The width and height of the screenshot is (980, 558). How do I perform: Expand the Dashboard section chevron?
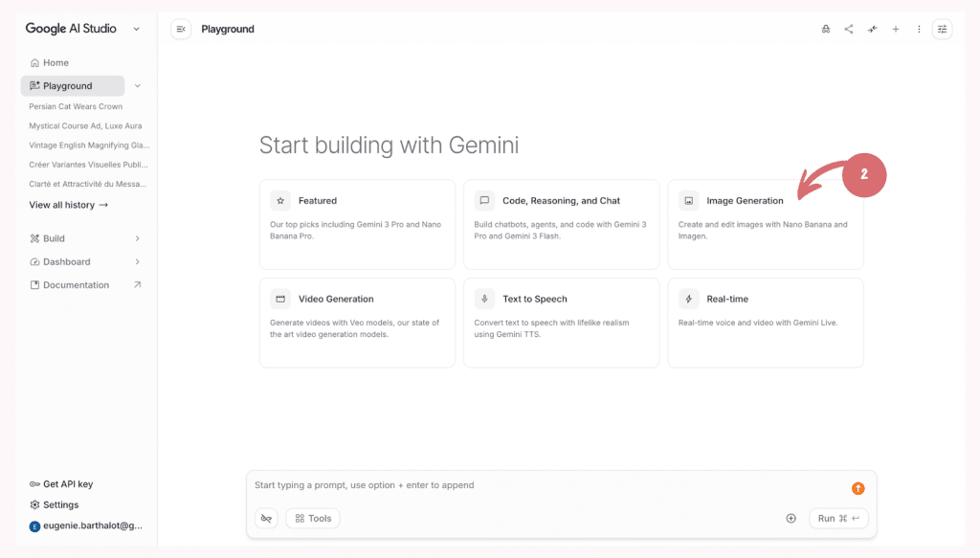click(138, 262)
